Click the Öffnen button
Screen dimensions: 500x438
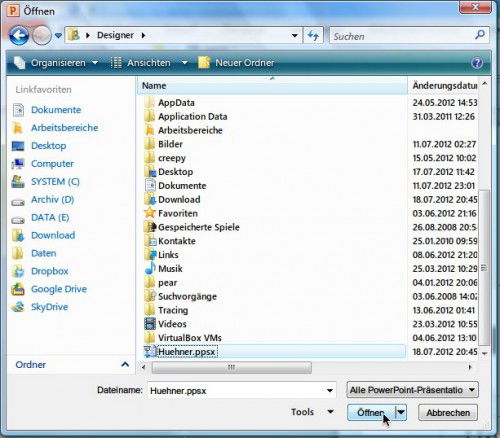click(x=371, y=413)
